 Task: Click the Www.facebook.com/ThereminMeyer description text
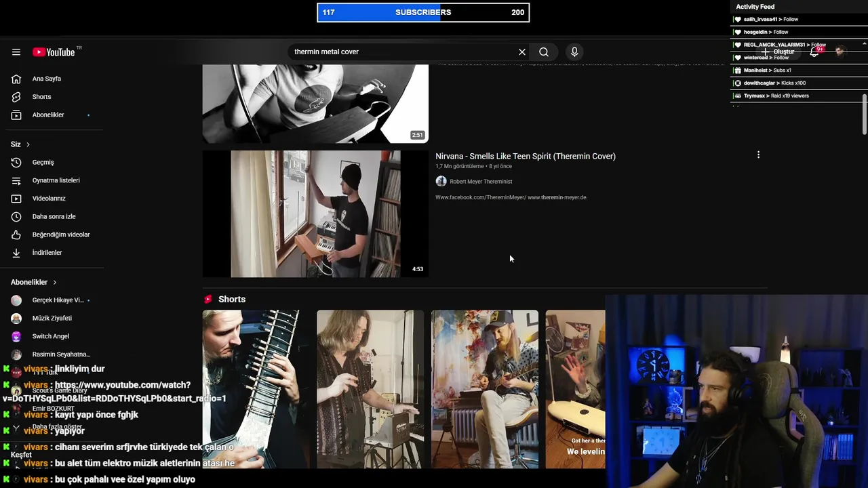click(x=511, y=197)
